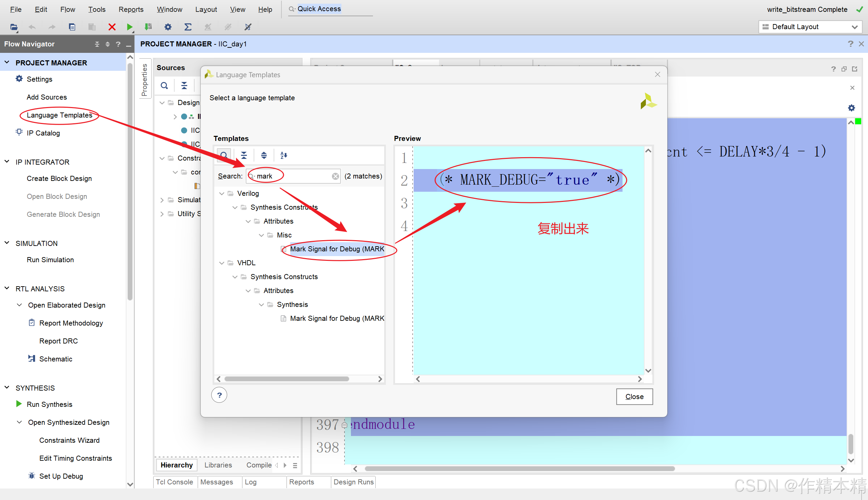Click the Sigma report icon in toolbar
Screen dimensions: 868x500
coord(188,27)
